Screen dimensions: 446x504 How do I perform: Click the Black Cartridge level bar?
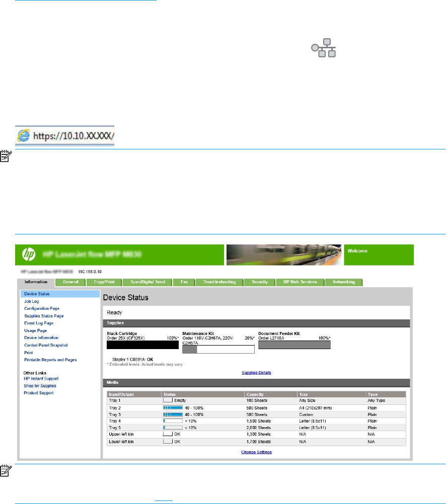pos(142,345)
